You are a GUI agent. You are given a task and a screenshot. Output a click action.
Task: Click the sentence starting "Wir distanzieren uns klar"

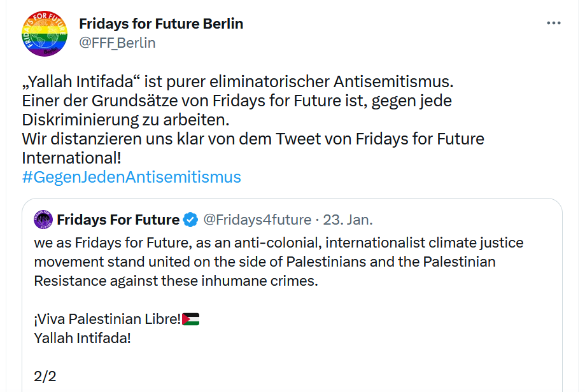(x=253, y=139)
